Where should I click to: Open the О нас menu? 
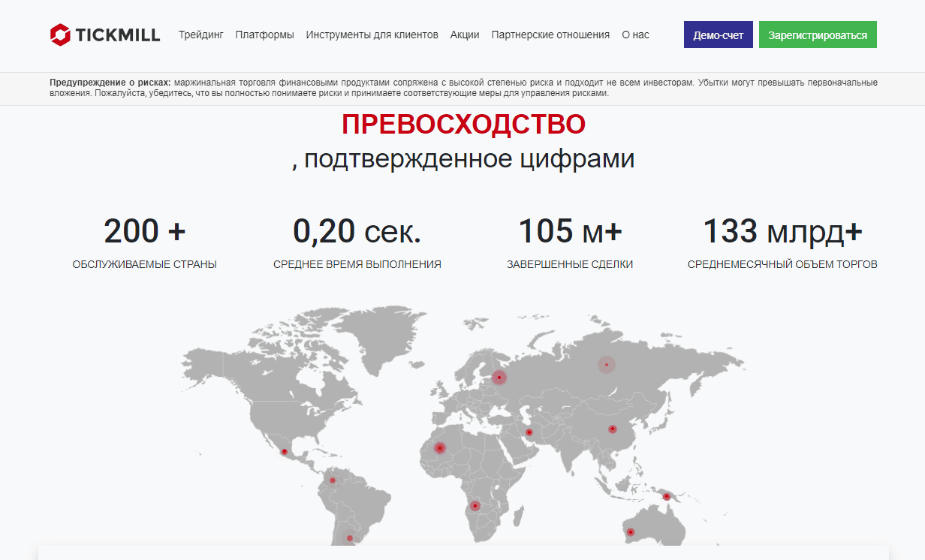[x=635, y=35]
